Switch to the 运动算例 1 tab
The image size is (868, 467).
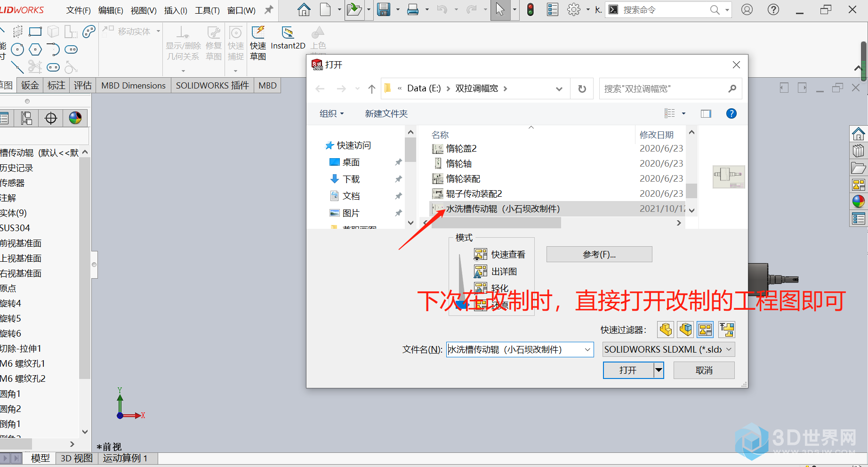pos(125,458)
